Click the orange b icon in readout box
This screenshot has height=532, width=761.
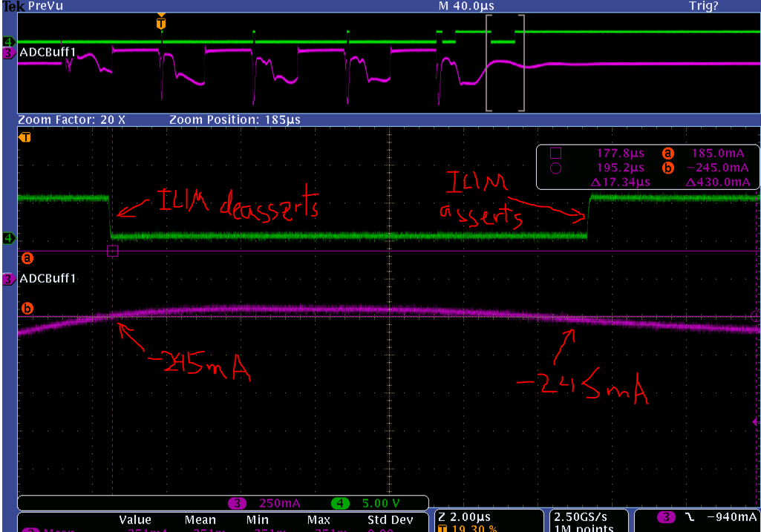pyautogui.click(x=667, y=168)
